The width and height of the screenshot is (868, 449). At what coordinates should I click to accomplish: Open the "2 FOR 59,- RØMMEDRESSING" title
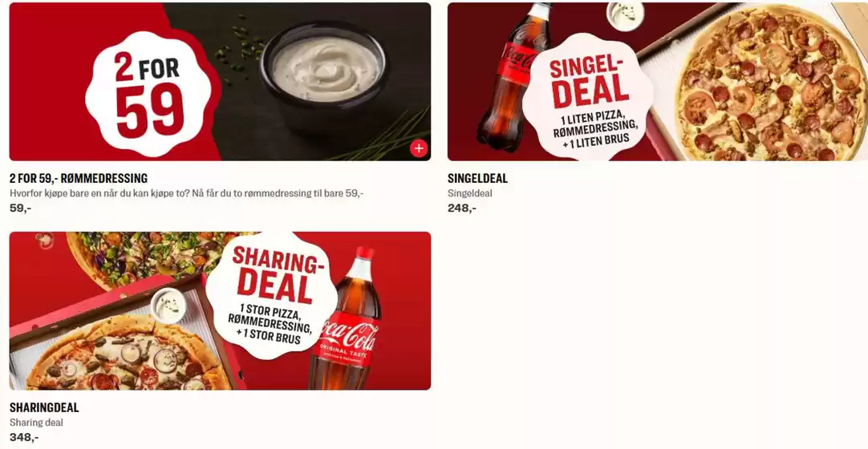point(79,179)
